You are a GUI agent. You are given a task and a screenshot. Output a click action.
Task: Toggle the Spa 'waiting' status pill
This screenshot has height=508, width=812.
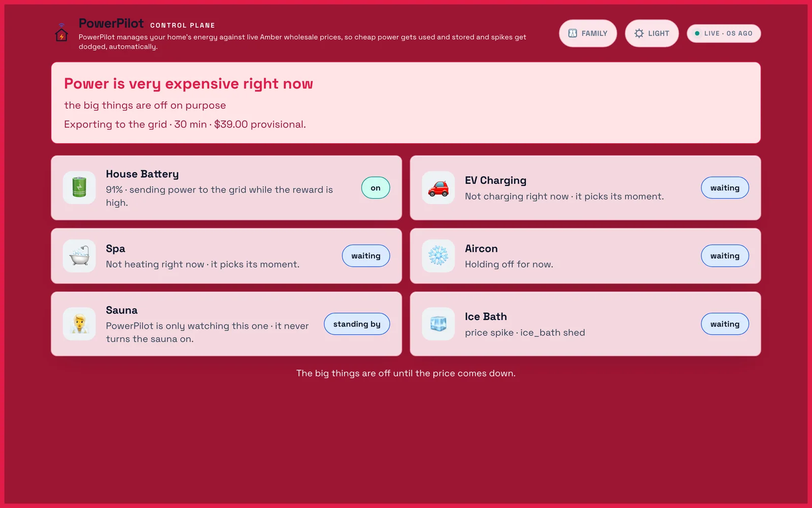366,256
